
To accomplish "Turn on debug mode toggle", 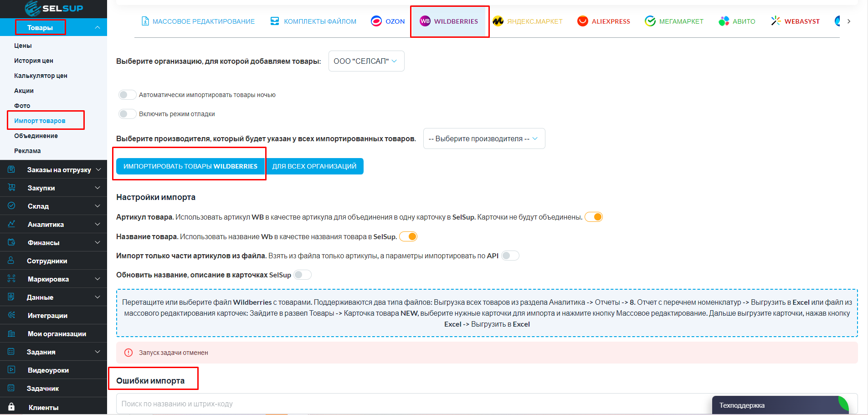I will pos(127,114).
